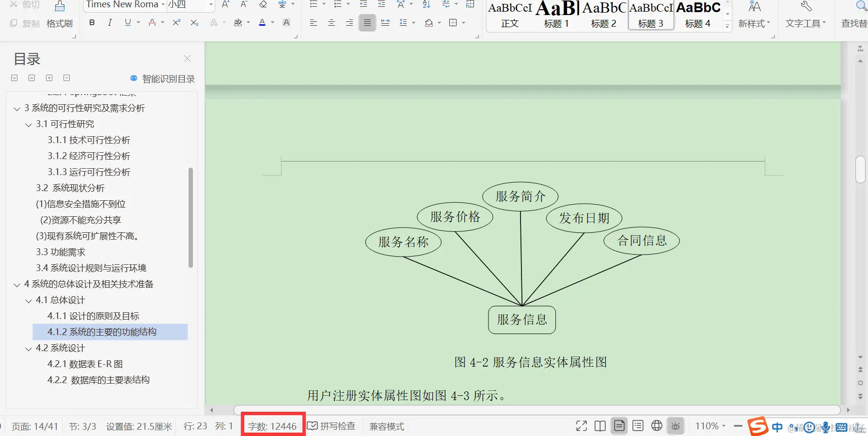Toggle superscript formatting
The height and width of the screenshot is (436, 868).
point(176,23)
